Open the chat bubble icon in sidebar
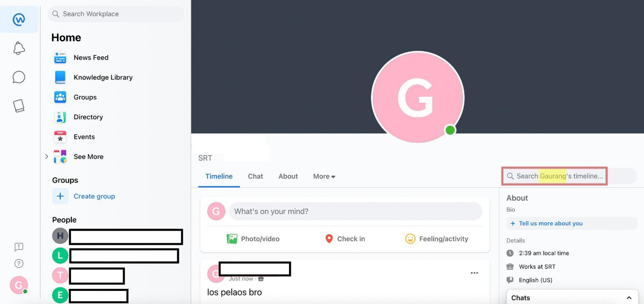This screenshot has width=644, height=304. pos(19,77)
